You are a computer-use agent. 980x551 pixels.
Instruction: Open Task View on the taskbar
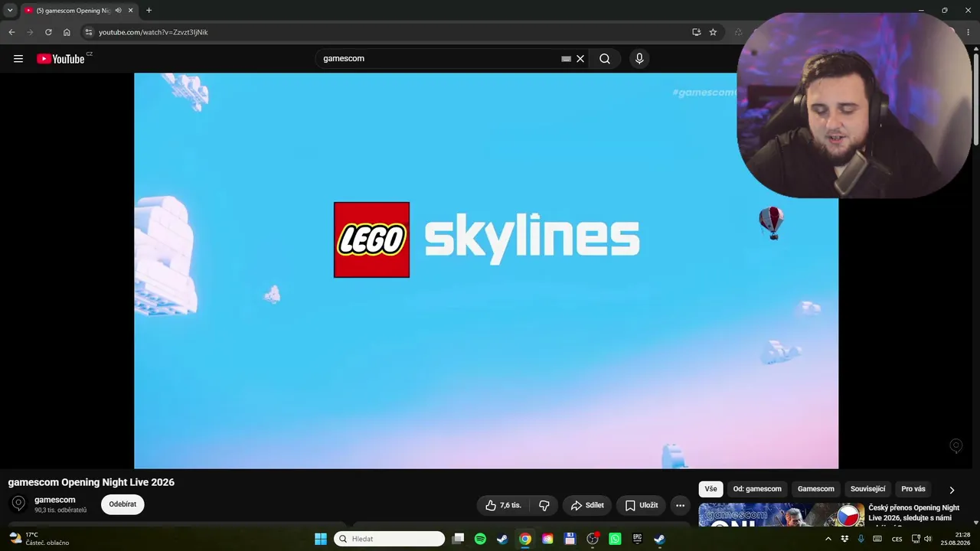(x=458, y=539)
